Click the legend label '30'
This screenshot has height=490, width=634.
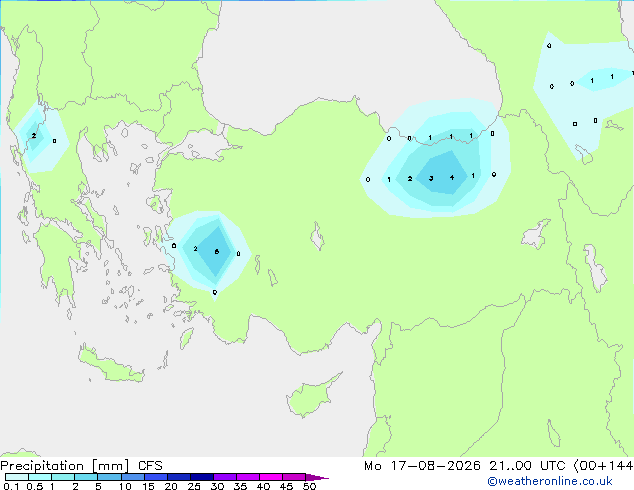217,486
